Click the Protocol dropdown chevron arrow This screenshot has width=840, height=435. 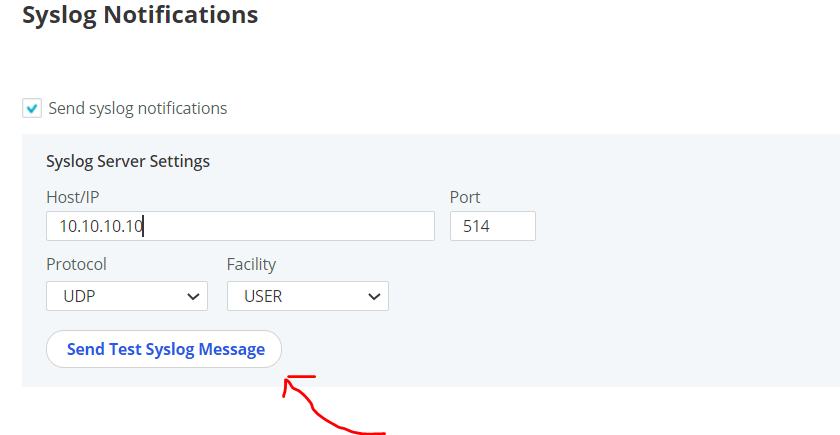tap(193, 296)
